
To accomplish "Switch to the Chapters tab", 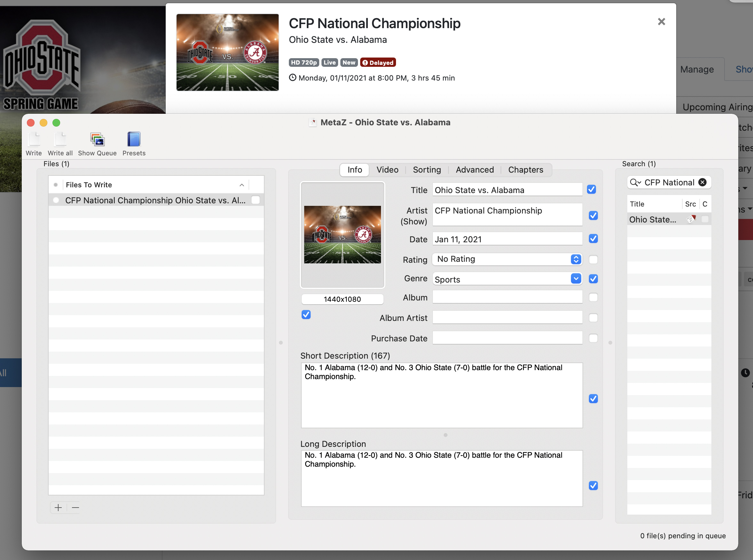I will pyautogui.click(x=525, y=170).
